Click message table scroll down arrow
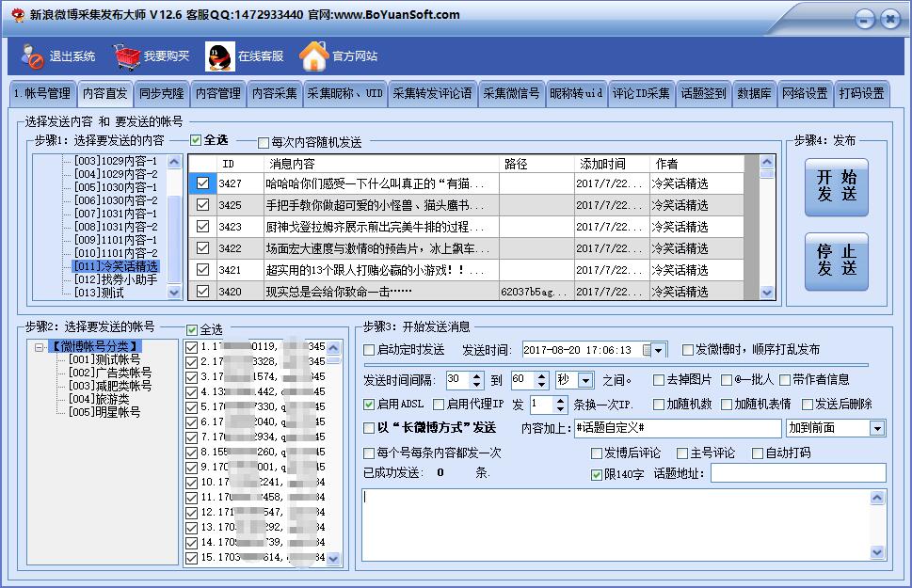912x588 pixels. [767, 293]
